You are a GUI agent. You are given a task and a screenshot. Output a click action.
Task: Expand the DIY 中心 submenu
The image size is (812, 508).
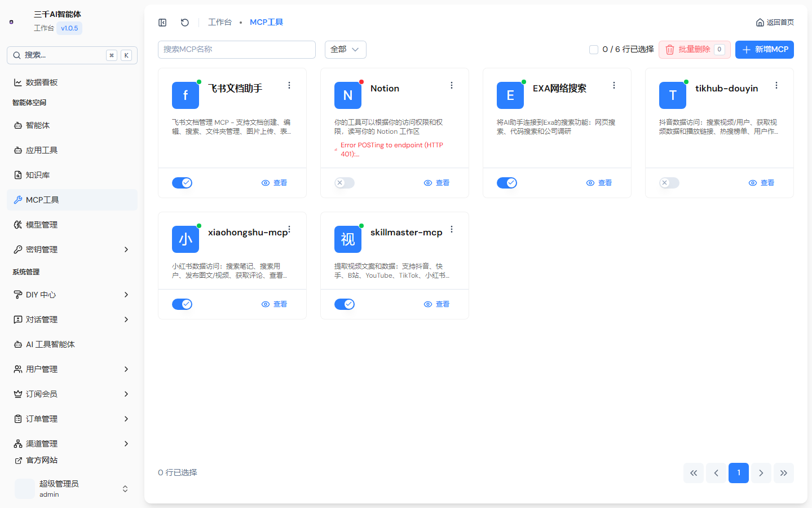(126, 295)
